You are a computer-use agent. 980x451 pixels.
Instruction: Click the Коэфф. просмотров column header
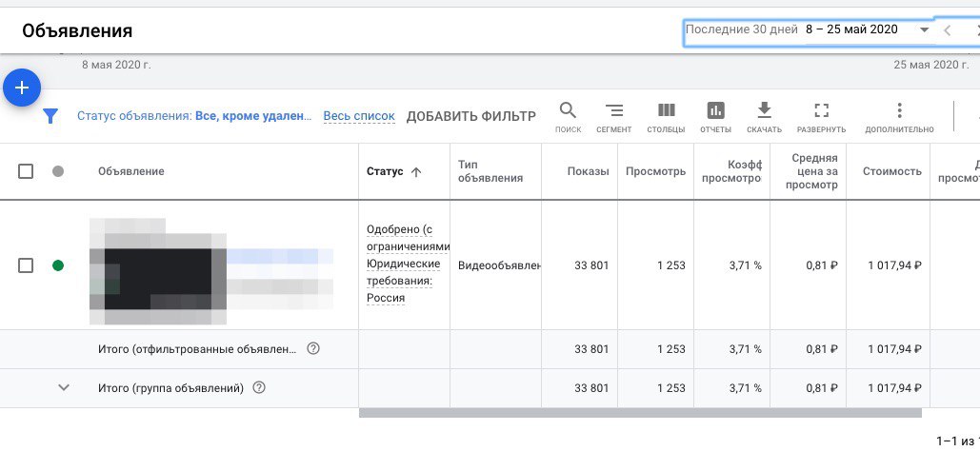731,171
